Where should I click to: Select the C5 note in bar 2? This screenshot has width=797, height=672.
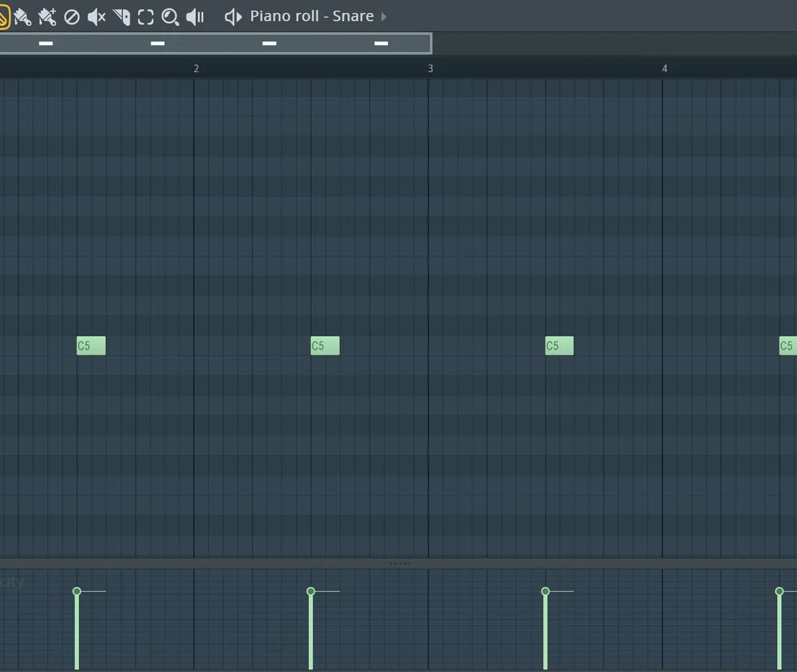pyautogui.click(x=325, y=345)
